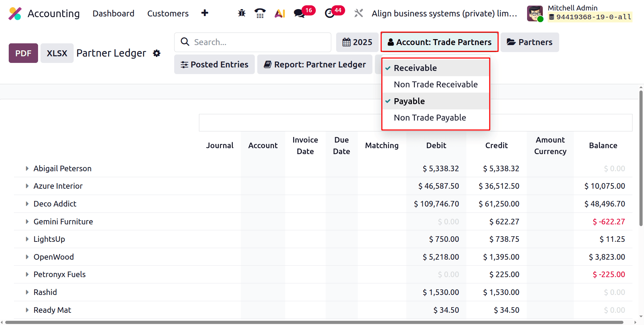Click the Partner Ledger title text
The width and height of the screenshot is (644, 325).
point(111,53)
